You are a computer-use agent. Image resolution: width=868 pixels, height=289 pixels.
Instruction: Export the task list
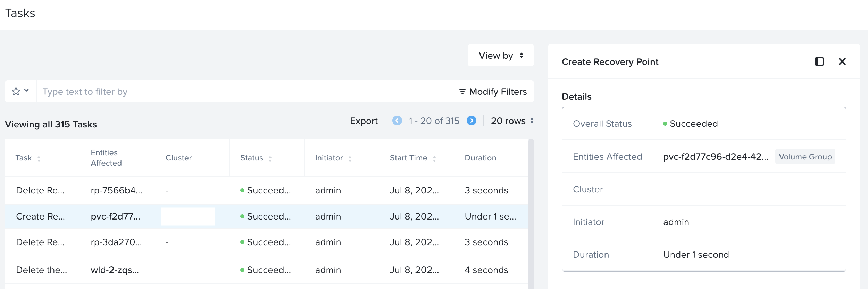click(364, 121)
